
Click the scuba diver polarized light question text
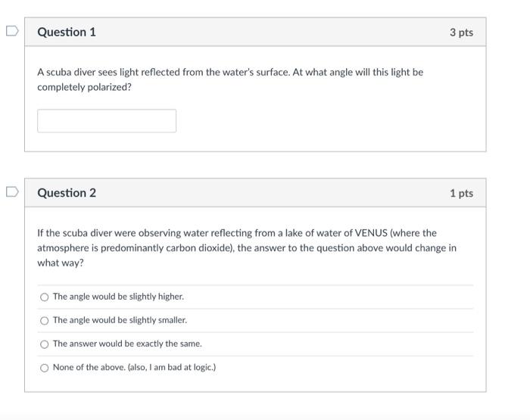pos(230,79)
